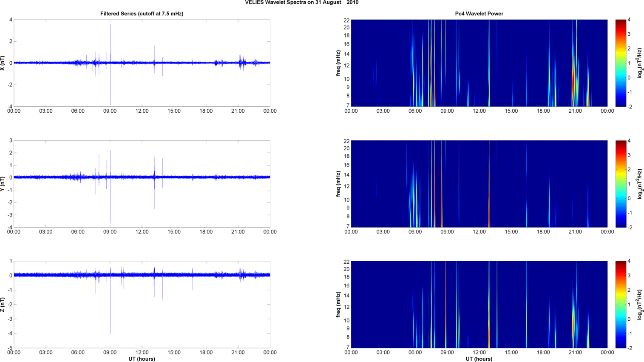The image size is (644, 362).
Task: Click the orange 09:00 line in bottom spectrogram
Action: (x=445, y=305)
